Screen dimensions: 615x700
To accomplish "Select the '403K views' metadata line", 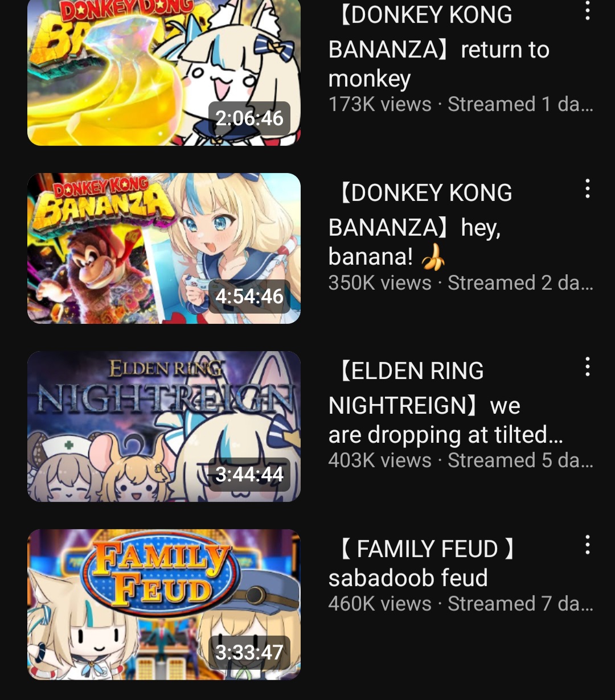I will [x=461, y=460].
